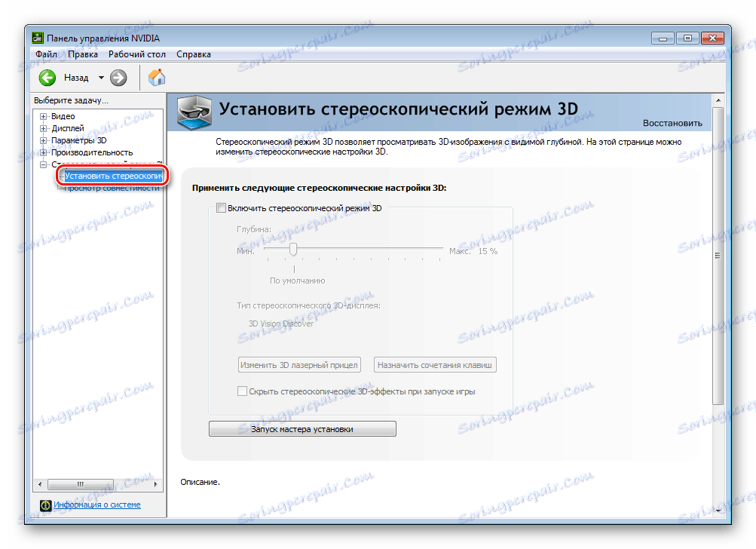Collapse the stereoscopic 3D tree node
This screenshot has height=549, width=756.
44,164
